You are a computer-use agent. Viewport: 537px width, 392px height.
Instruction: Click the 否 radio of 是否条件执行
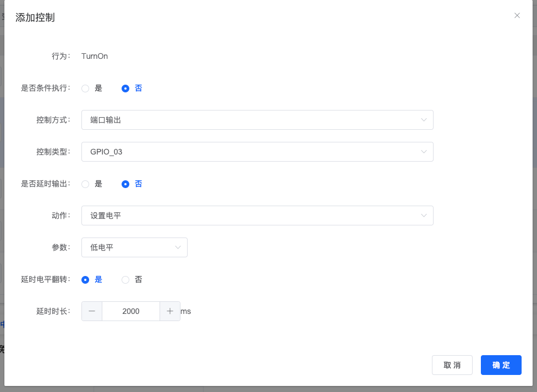125,88
